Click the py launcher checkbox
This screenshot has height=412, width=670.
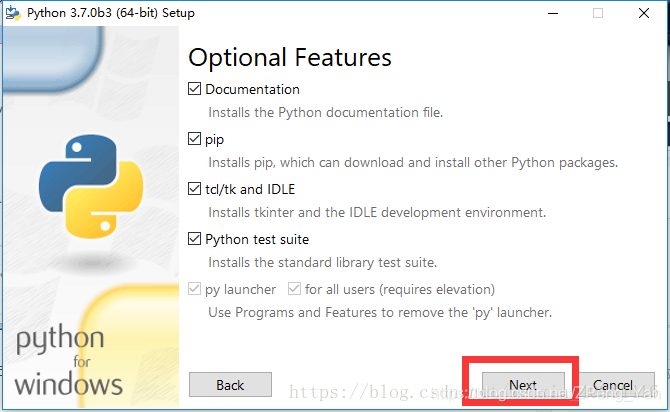click(194, 289)
